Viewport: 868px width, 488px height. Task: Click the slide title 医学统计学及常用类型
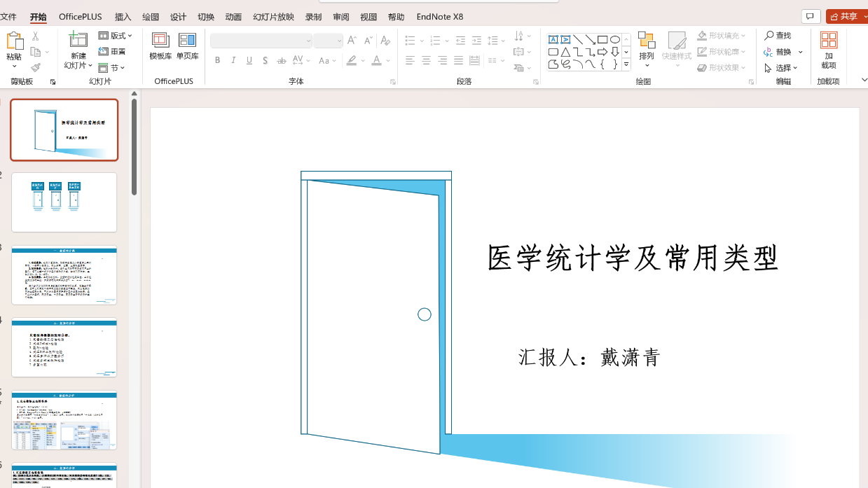pyautogui.click(x=633, y=258)
